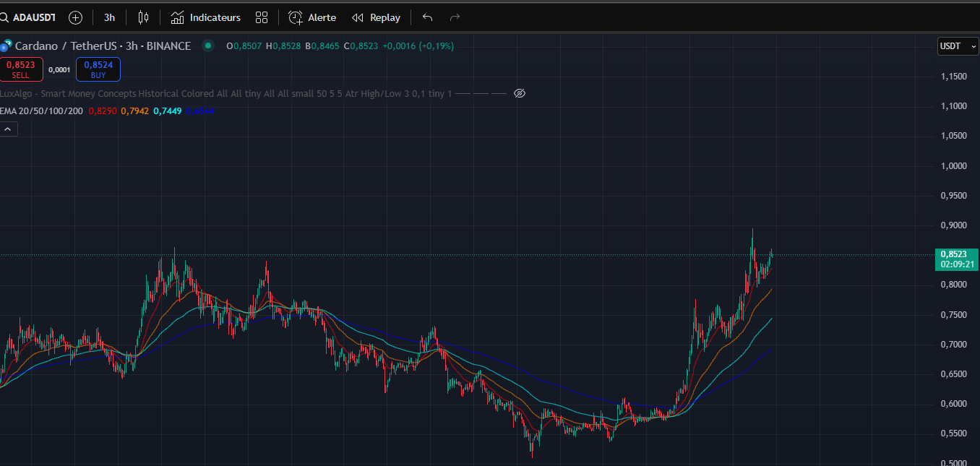The width and height of the screenshot is (980, 466).
Task: Open indicator templates grid icon
Action: pyautogui.click(x=262, y=17)
